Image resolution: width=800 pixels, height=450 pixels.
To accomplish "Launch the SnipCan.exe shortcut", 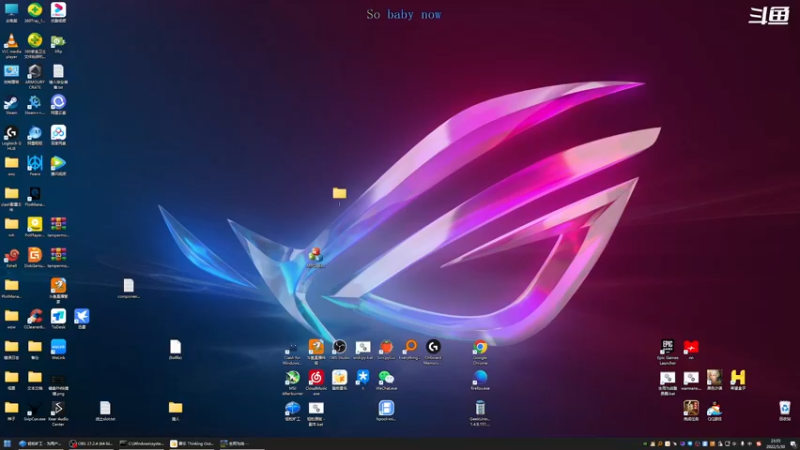I will click(35, 411).
